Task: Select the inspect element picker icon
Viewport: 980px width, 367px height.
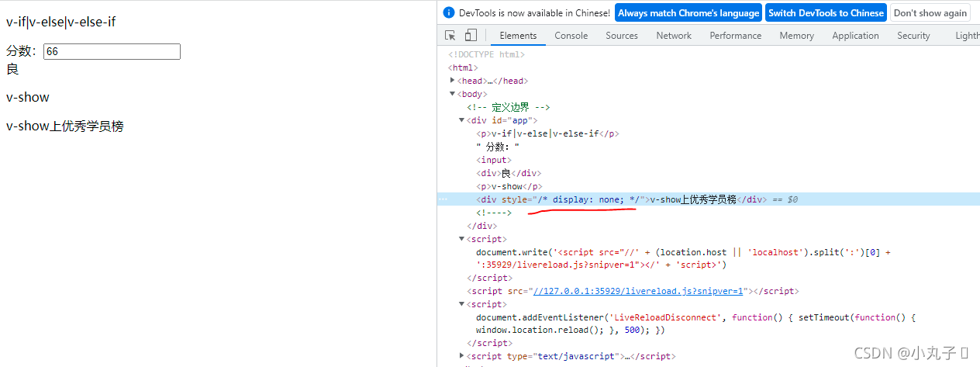Action: [x=450, y=36]
